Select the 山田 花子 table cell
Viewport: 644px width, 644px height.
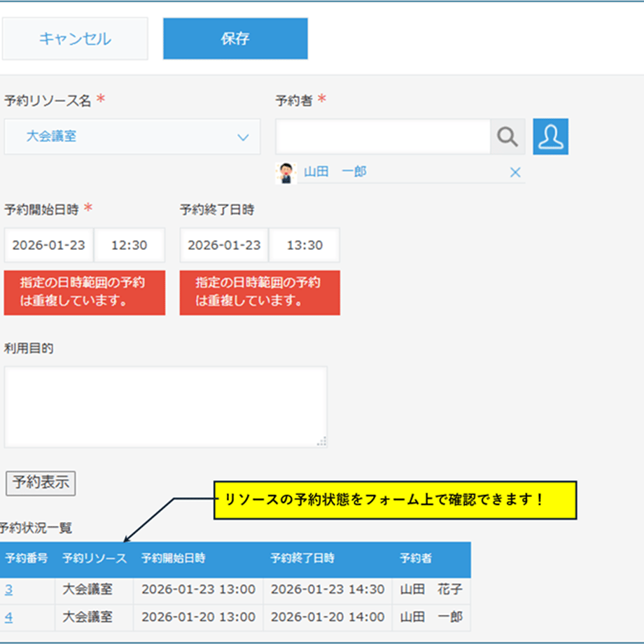(432, 590)
